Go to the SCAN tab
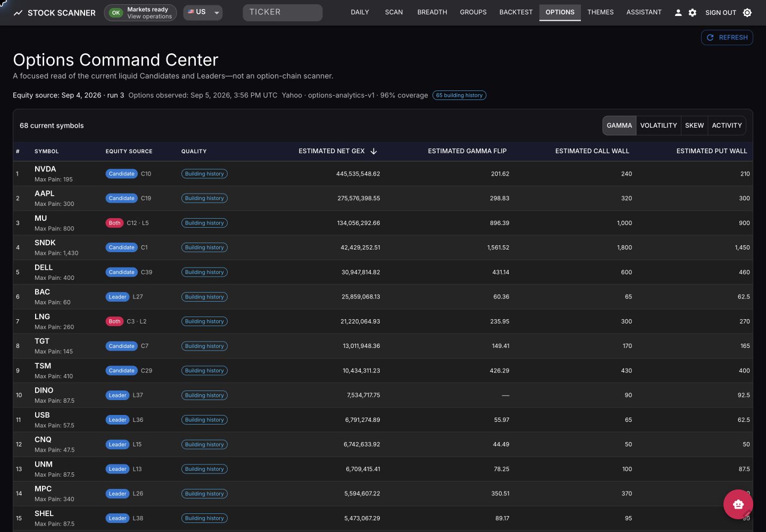The image size is (766, 532). (x=394, y=12)
